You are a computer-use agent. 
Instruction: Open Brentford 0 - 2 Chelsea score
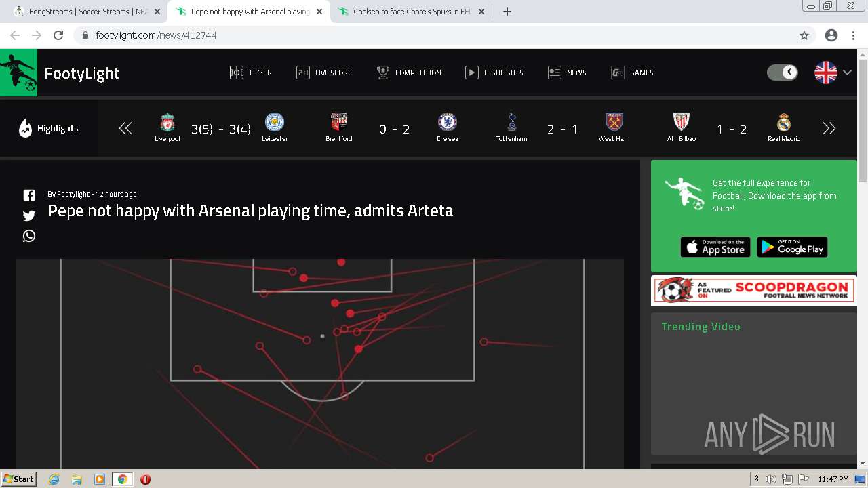point(394,129)
